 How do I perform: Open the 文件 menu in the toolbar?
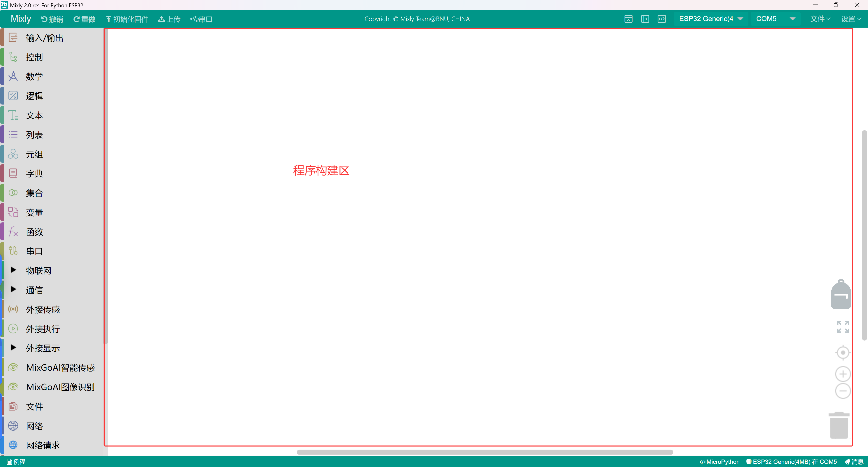820,19
